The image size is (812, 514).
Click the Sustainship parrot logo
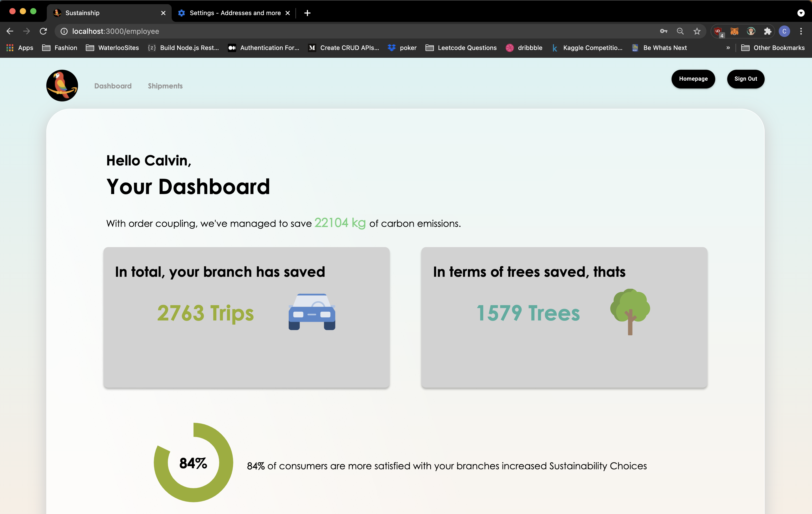[x=62, y=86]
